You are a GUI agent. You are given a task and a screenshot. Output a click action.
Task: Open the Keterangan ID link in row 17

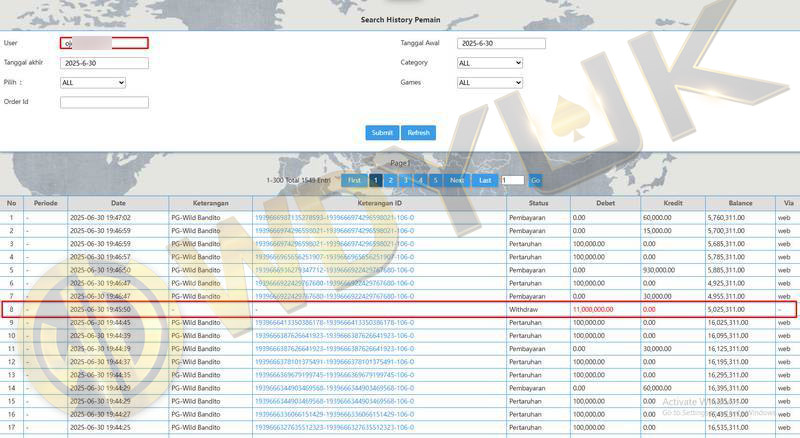[x=335, y=427]
